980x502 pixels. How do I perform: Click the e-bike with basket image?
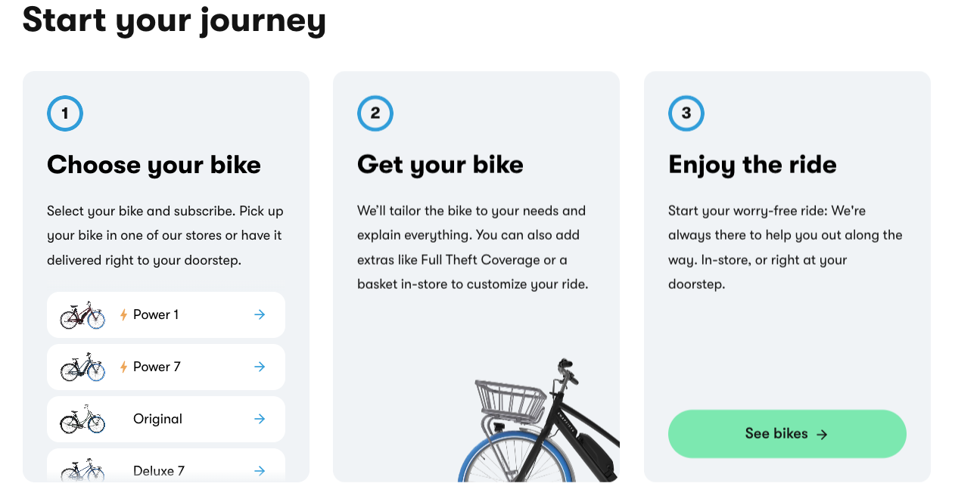(x=539, y=420)
